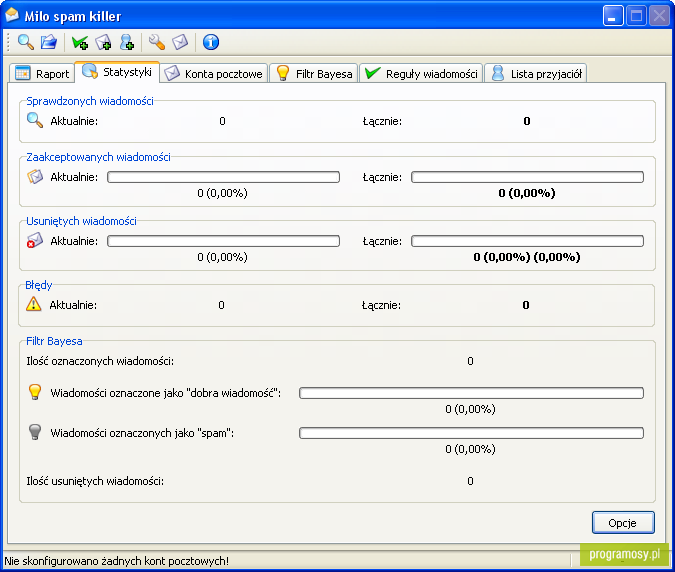
Task: Click the "Ilość usuniętych wiadomości:" label
Action: pyautogui.click(x=95, y=481)
